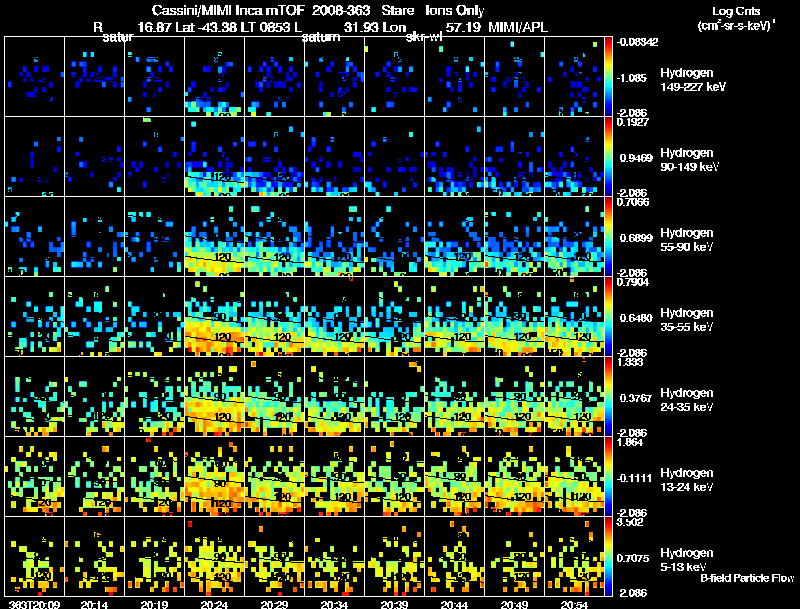The width and height of the screenshot is (800, 609).
Task: Click the 20:29 time label
Action: point(274,605)
